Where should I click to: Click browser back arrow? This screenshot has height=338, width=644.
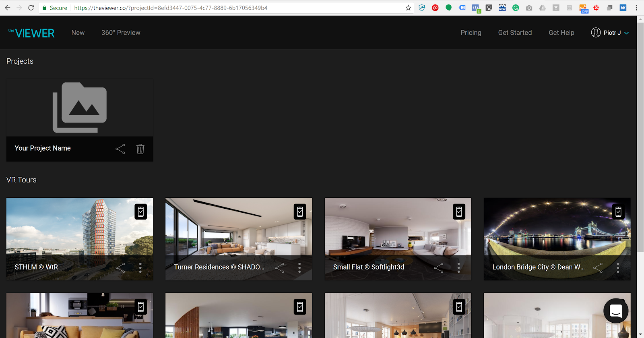click(x=7, y=8)
